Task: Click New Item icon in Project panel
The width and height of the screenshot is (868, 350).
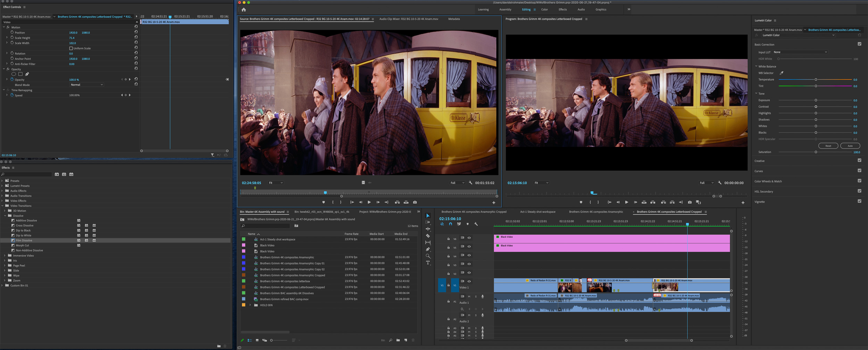Action: [406, 340]
